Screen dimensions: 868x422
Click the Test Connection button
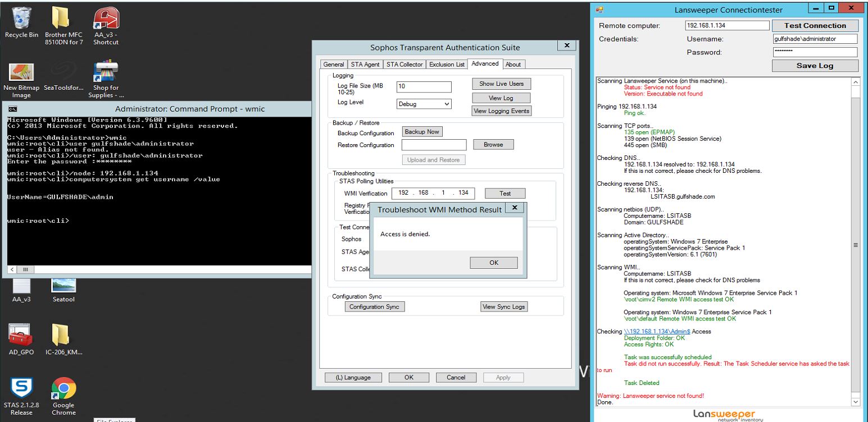[815, 25]
